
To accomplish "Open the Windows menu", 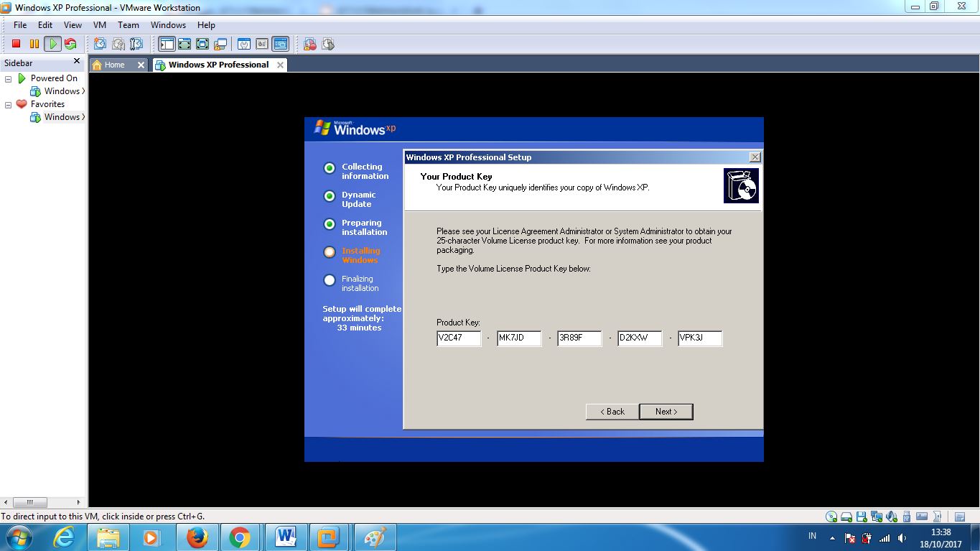I will click(168, 25).
